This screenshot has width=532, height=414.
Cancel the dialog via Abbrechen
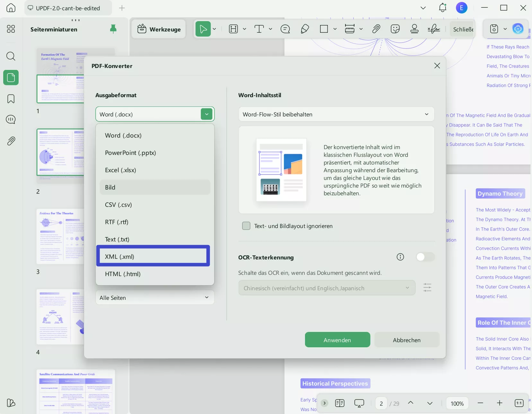tap(406, 340)
